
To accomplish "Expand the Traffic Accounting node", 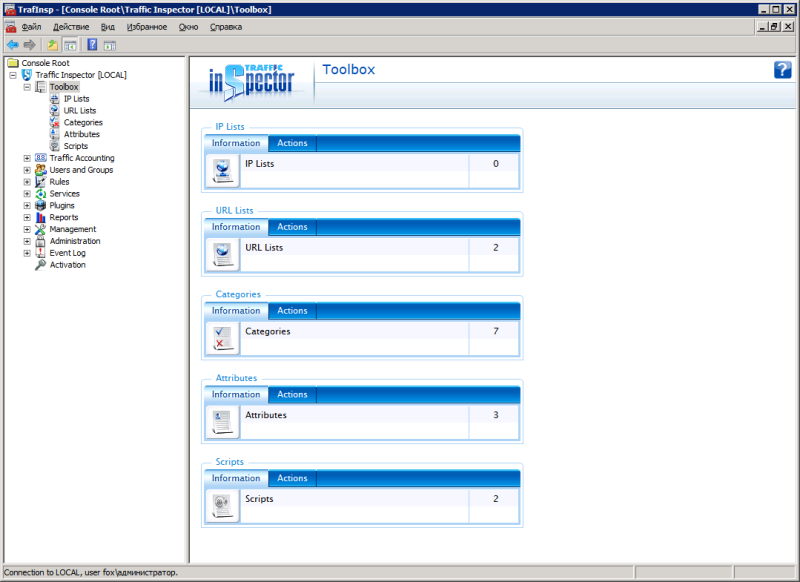I will 27,158.
